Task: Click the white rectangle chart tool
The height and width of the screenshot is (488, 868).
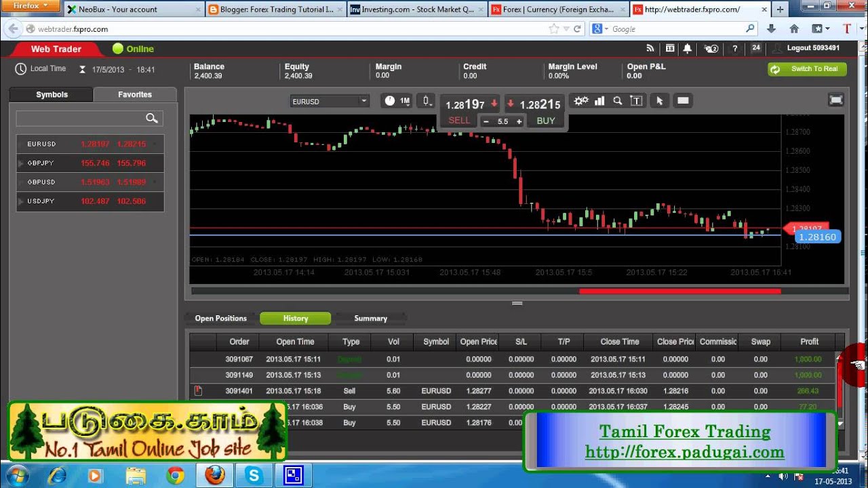Action: [683, 100]
